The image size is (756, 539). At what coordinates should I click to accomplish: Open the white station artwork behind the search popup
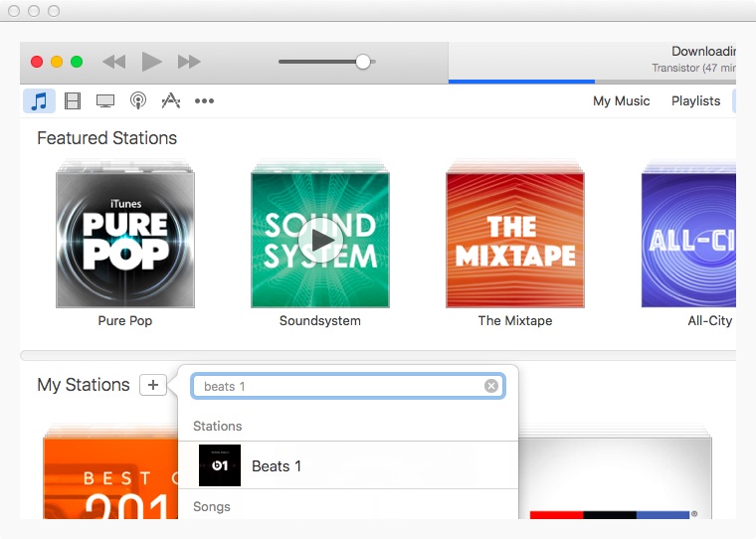tap(615, 477)
